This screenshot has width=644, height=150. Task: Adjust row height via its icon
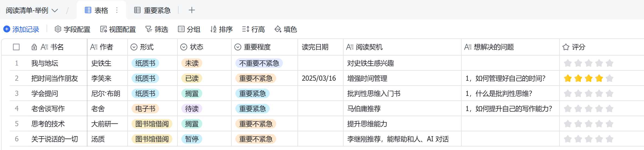pos(245,29)
